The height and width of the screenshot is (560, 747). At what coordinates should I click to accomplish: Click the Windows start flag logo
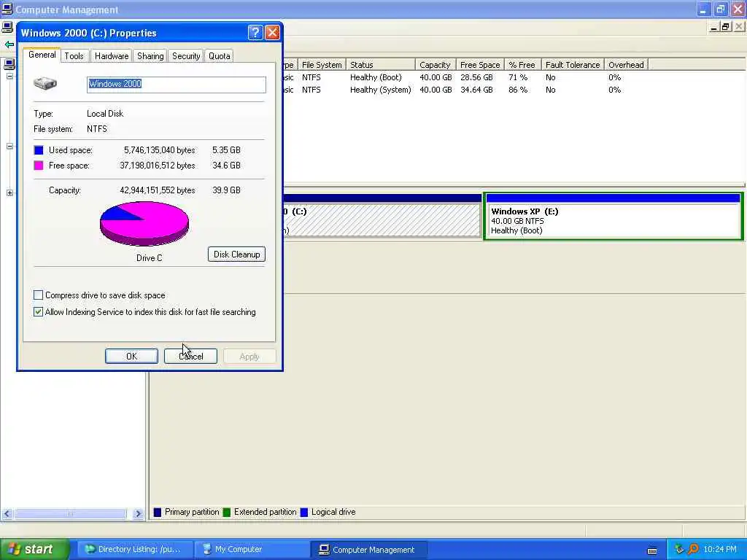point(14,549)
